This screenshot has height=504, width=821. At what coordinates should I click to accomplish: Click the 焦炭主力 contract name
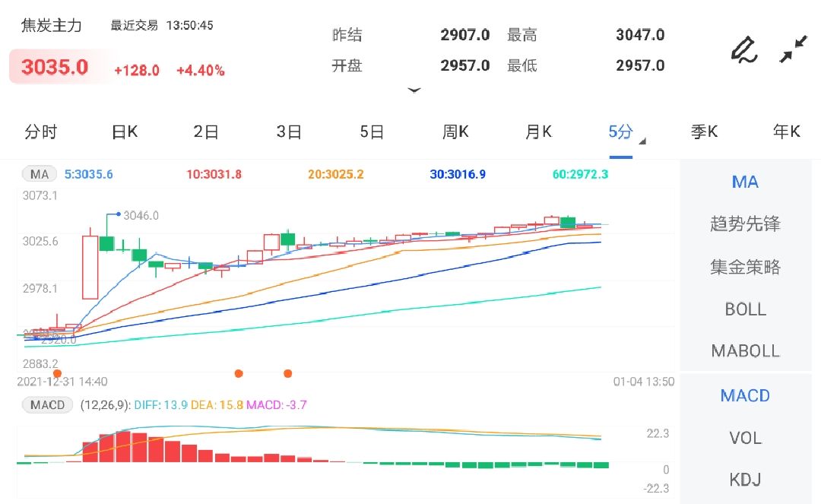tap(52, 26)
